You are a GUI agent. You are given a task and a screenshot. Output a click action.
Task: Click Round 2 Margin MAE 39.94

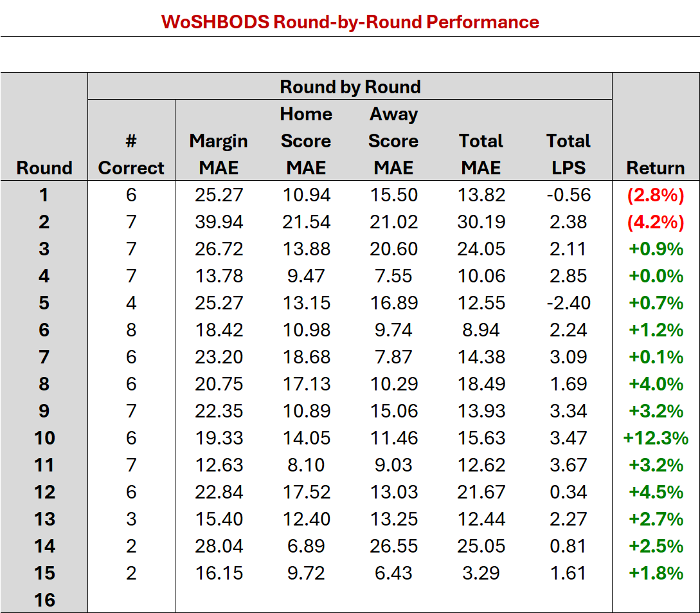[219, 222]
